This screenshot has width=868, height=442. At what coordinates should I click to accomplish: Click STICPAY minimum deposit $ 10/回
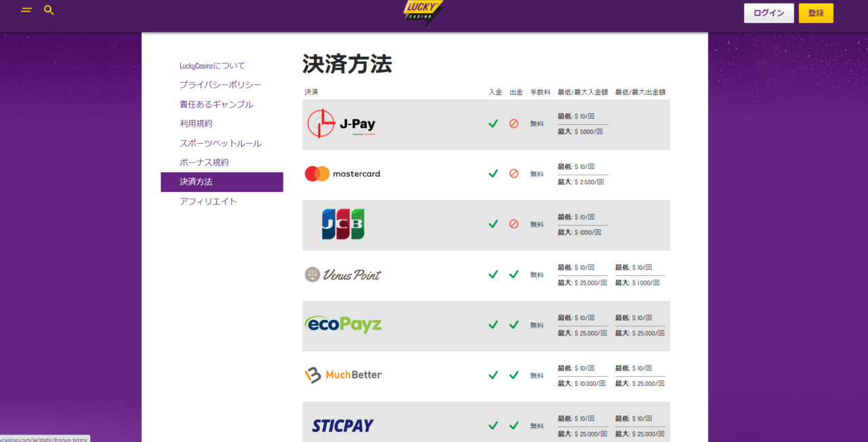tap(576, 418)
